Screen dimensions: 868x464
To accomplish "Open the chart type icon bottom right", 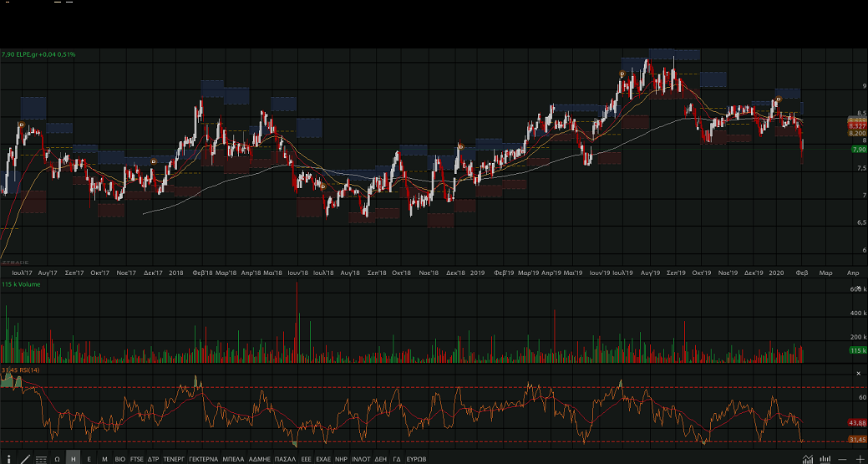I will pyautogui.click(x=808, y=459).
